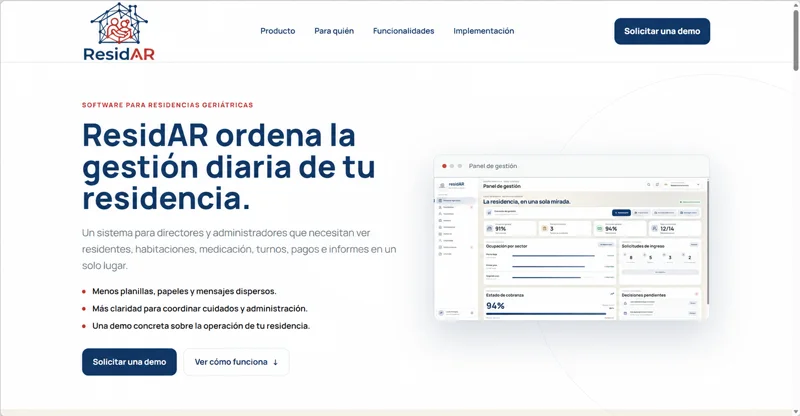Click the first Ocupación por sector progress bar

pyautogui.click(x=554, y=256)
